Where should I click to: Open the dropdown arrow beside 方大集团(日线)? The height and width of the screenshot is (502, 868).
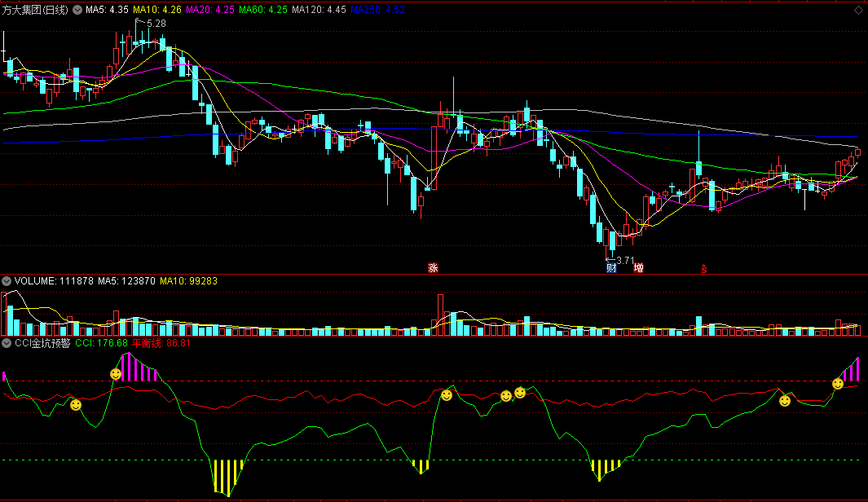[x=77, y=10]
